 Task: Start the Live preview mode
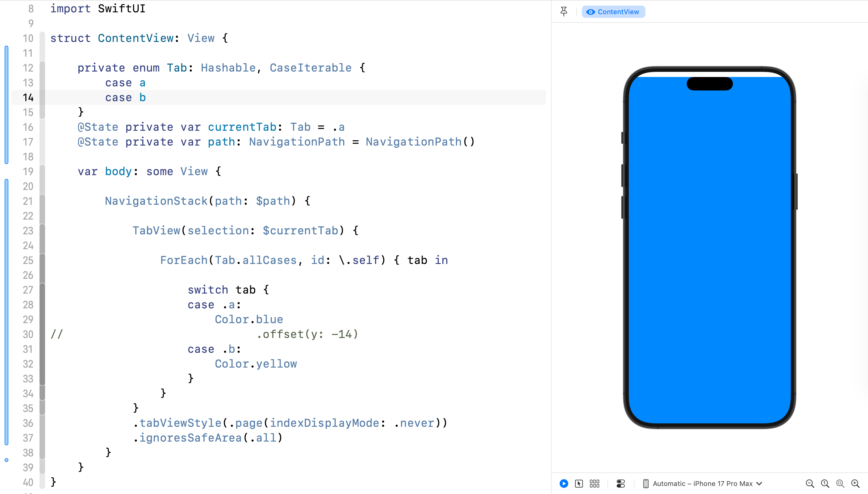click(x=564, y=484)
